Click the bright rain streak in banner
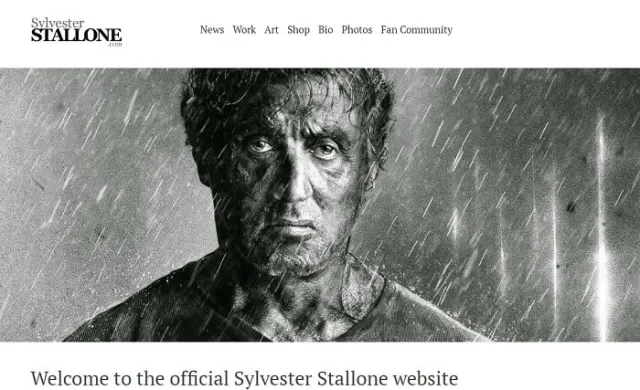640x390 pixels. tap(602, 228)
